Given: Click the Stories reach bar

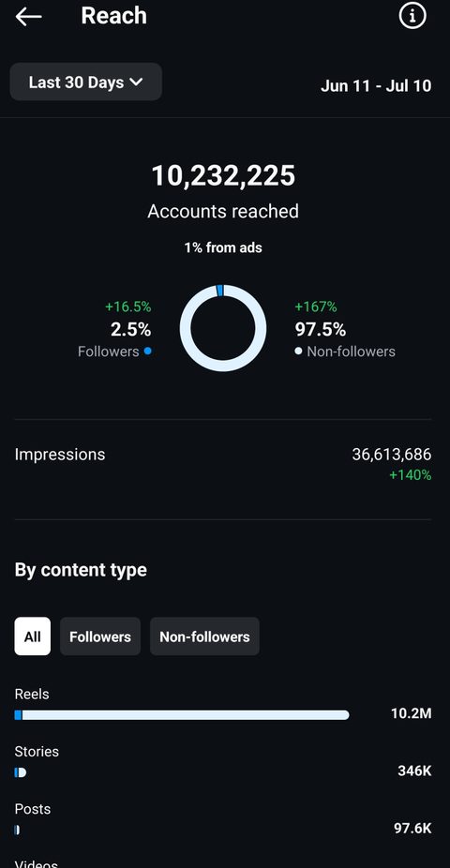Looking at the screenshot, I should [21, 772].
